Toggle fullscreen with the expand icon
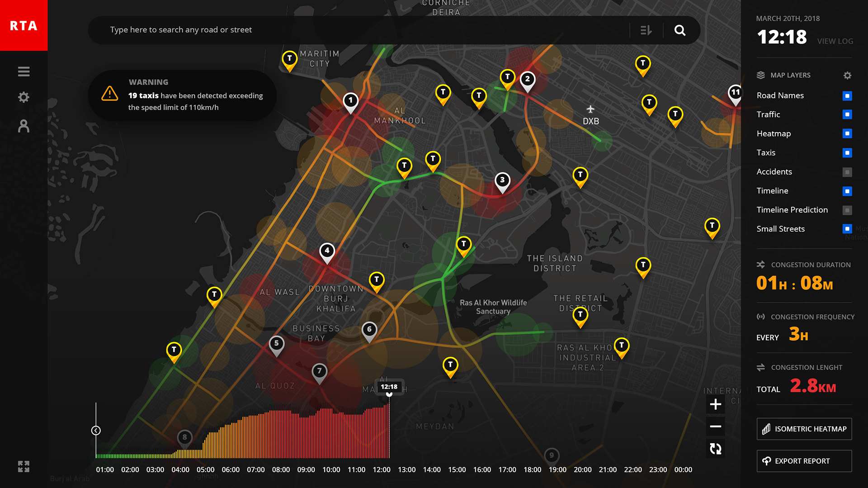The width and height of the screenshot is (868, 488). (x=24, y=466)
